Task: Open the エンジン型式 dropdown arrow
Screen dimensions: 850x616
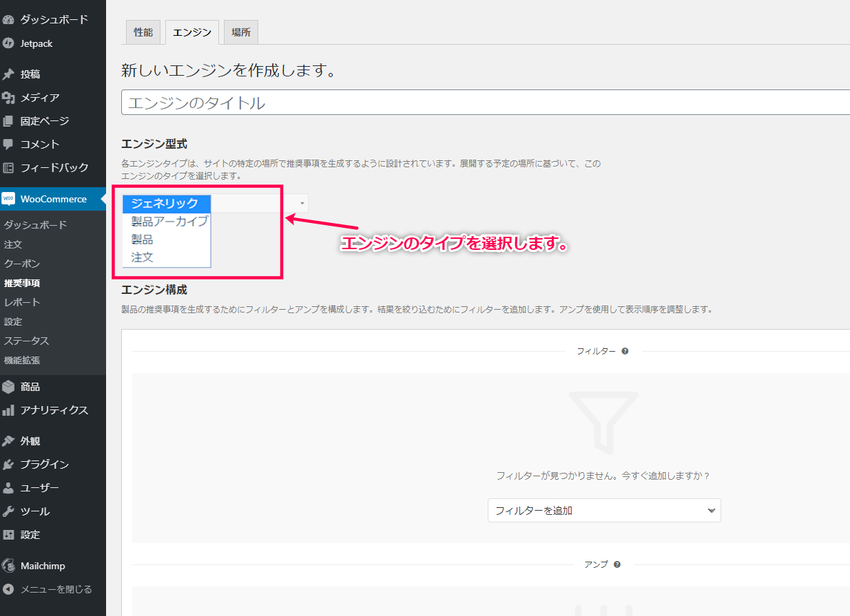Action: coord(302,203)
